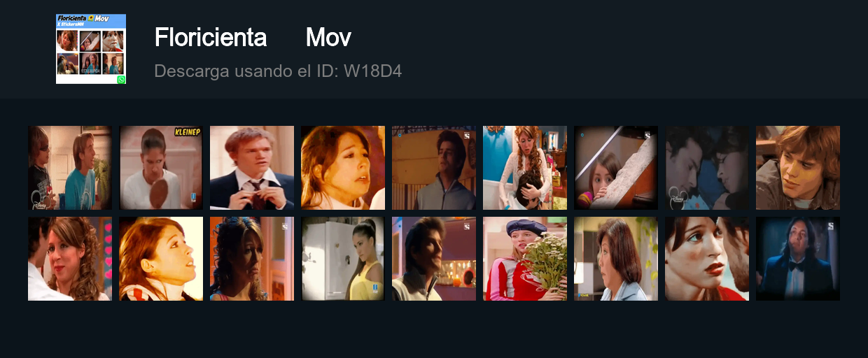Select the older woman in blue shirt sticker
The image size is (868, 358).
616,259
